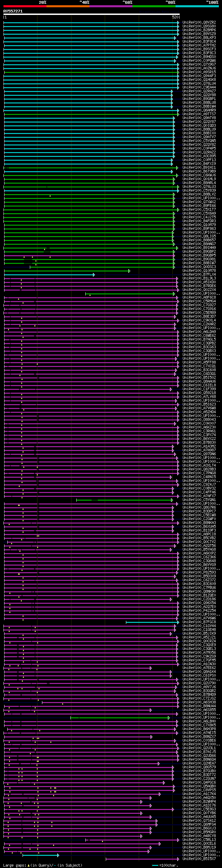The width and height of the screenshot is (222, 868).
Task: Open the UniRef100_A7EE62 hit
Action: click(199, 668)
